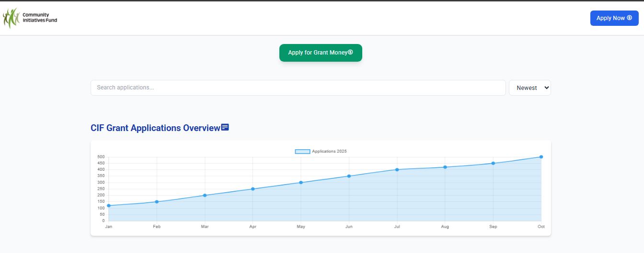Click the Jan x-axis label
644x253 pixels.
click(109, 227)
